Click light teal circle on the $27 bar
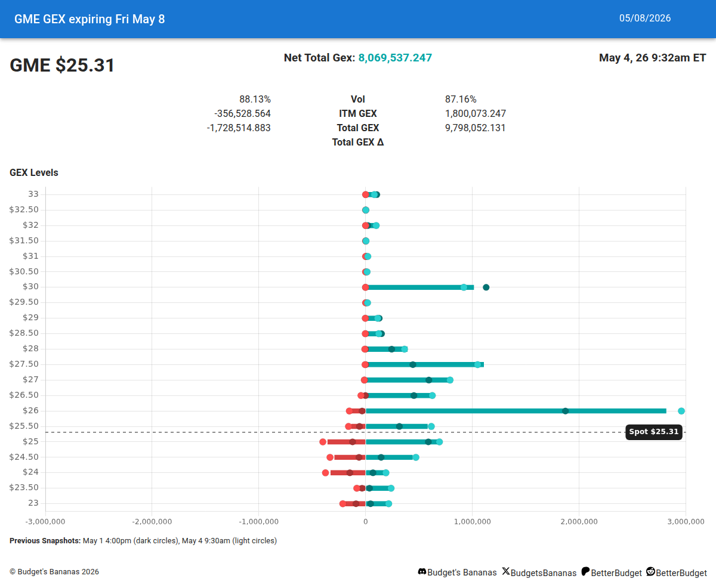The width and height of the screenshot is (716, 588). pyautogui.click(x=450, y=380)
